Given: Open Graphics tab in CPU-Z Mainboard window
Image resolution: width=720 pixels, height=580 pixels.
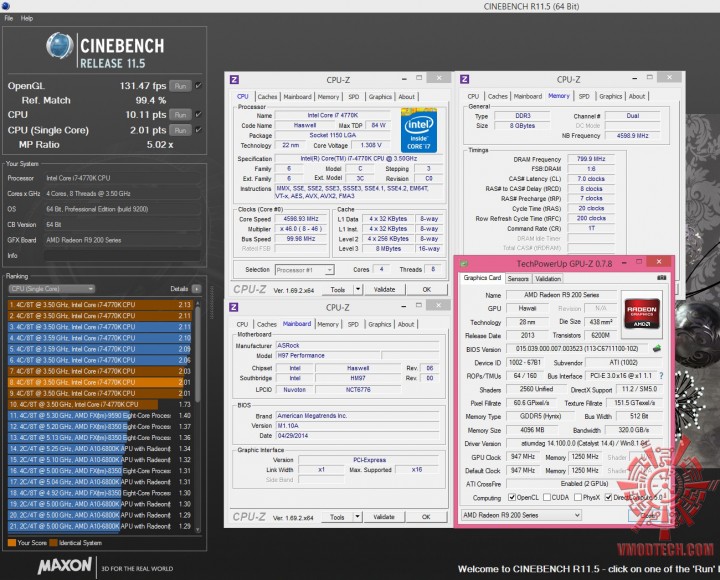Looking at the screenshot, I should click(x=380, y=324).
